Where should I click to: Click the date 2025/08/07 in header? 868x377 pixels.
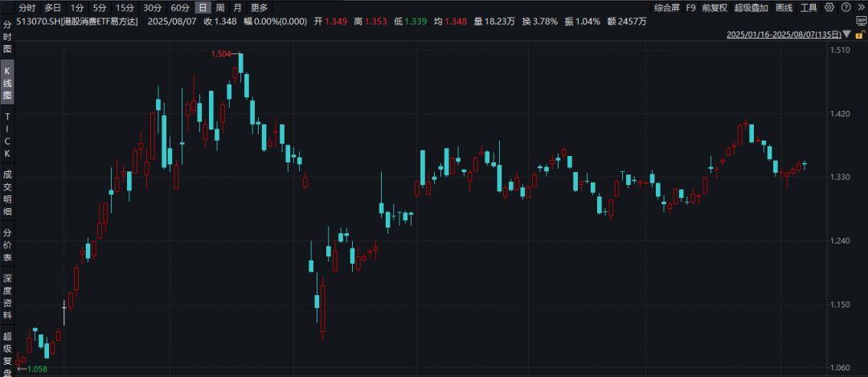pos(172,22)
